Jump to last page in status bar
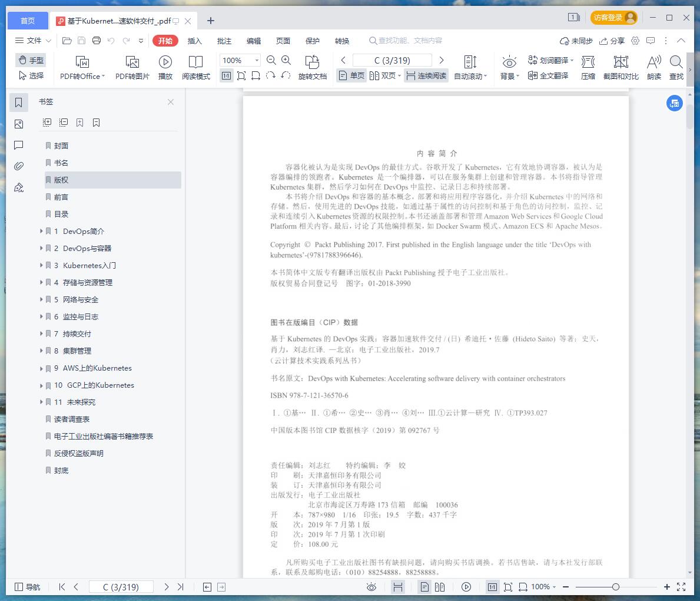This screenshot has width=700, height=601. (x=180, y=587)
